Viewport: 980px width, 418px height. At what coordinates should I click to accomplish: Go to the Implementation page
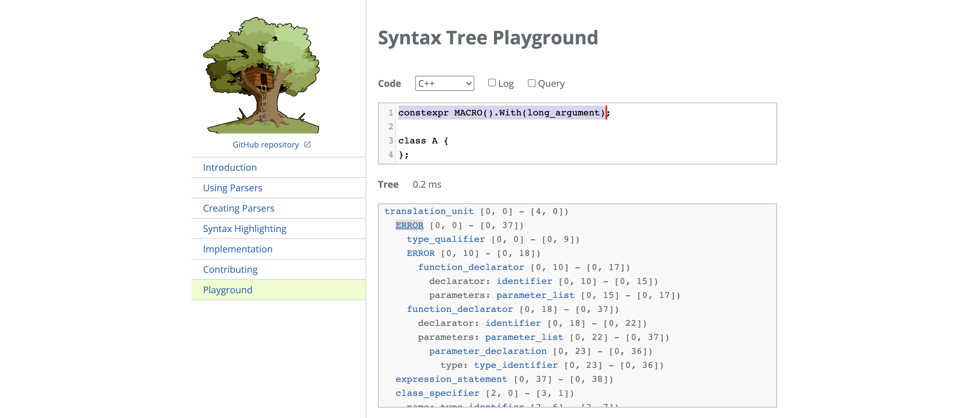click(237, 249)
